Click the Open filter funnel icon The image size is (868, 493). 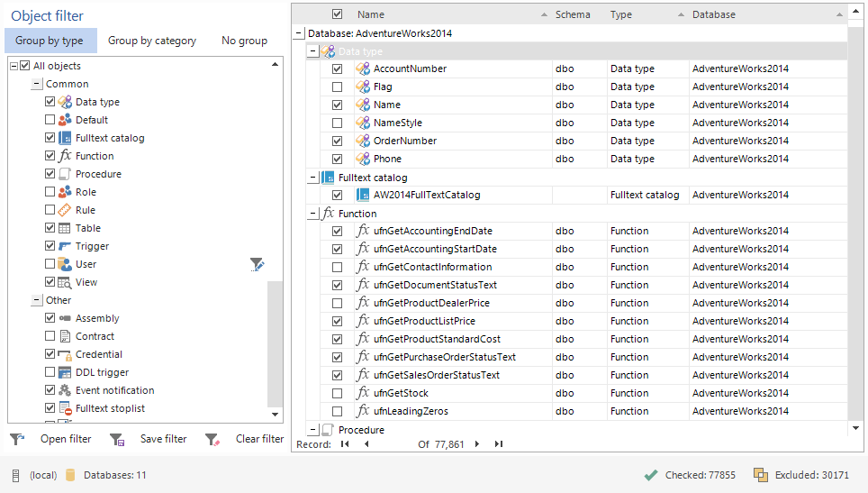pyautogui.click(x=17, y=439)
